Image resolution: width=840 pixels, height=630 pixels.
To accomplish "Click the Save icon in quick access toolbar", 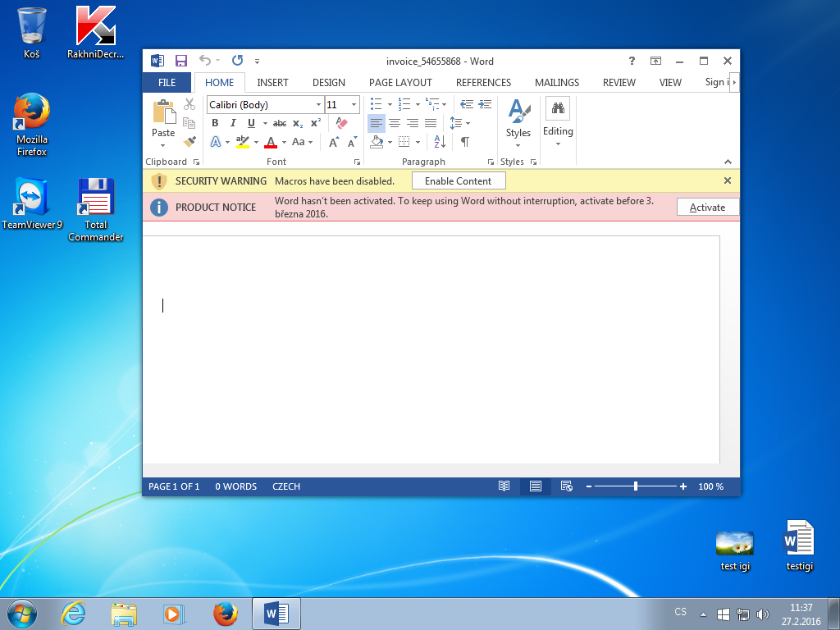I will point(181,61).
